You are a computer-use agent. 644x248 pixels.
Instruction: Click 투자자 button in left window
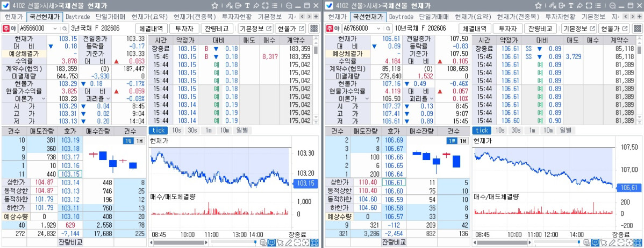[x=184, y=28]
